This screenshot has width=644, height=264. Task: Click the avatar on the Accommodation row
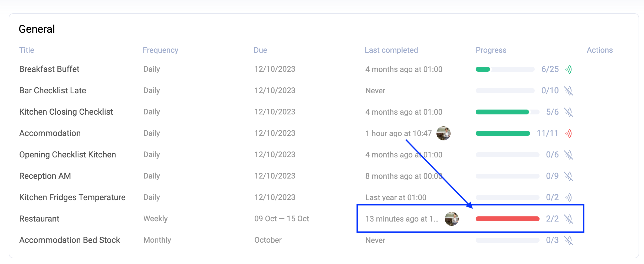coord(443,133)
